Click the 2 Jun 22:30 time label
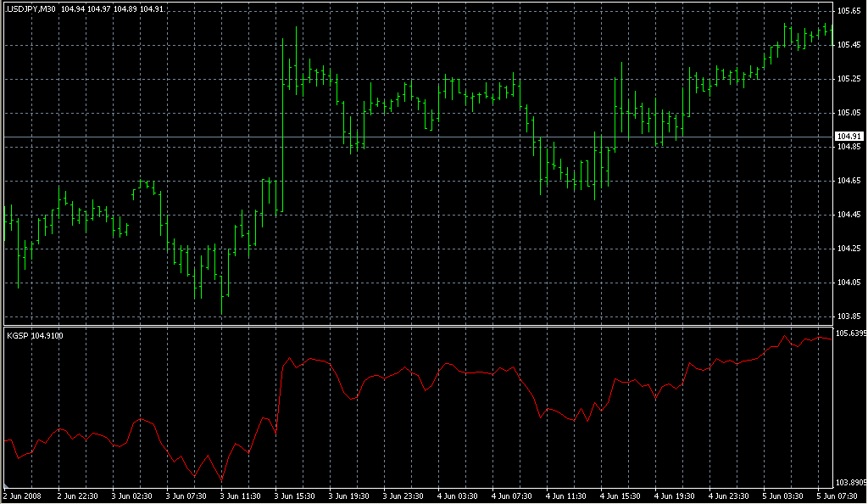 click(x=78, y=496)
